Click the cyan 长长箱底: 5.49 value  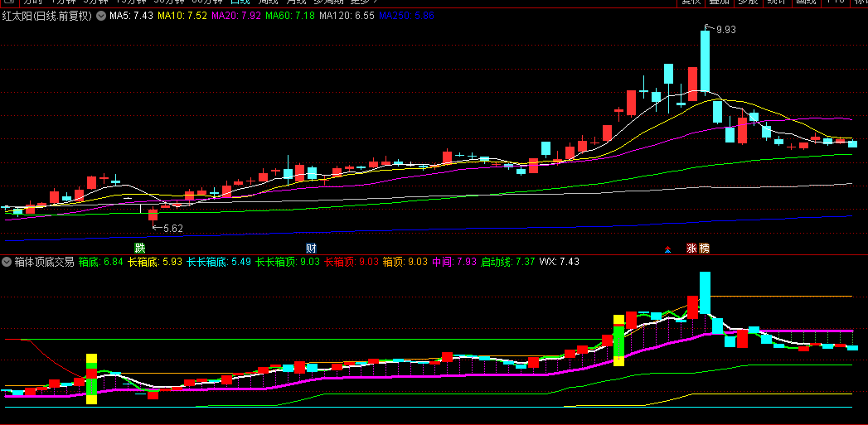219,262
